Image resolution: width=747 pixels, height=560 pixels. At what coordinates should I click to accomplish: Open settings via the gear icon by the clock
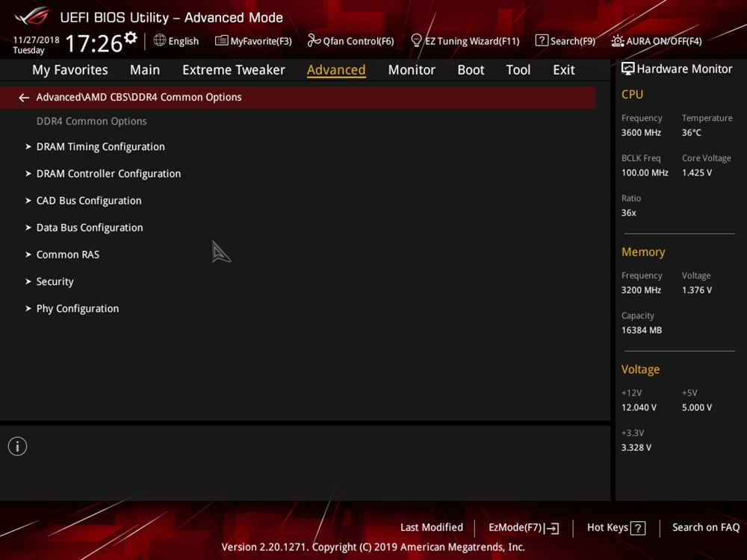131,37
